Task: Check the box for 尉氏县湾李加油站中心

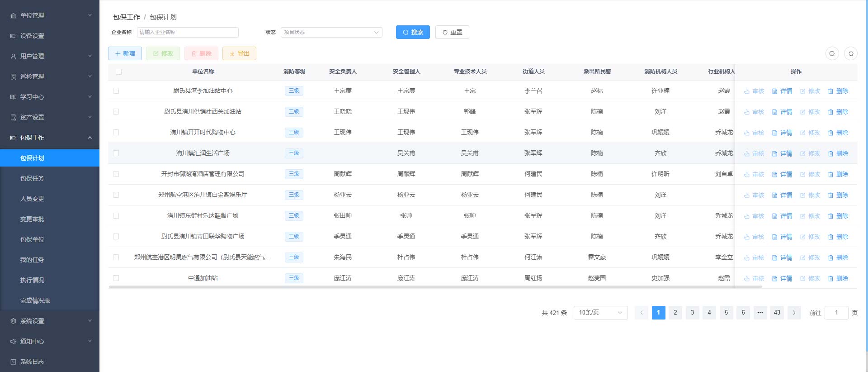Action: tap(116, 91)
